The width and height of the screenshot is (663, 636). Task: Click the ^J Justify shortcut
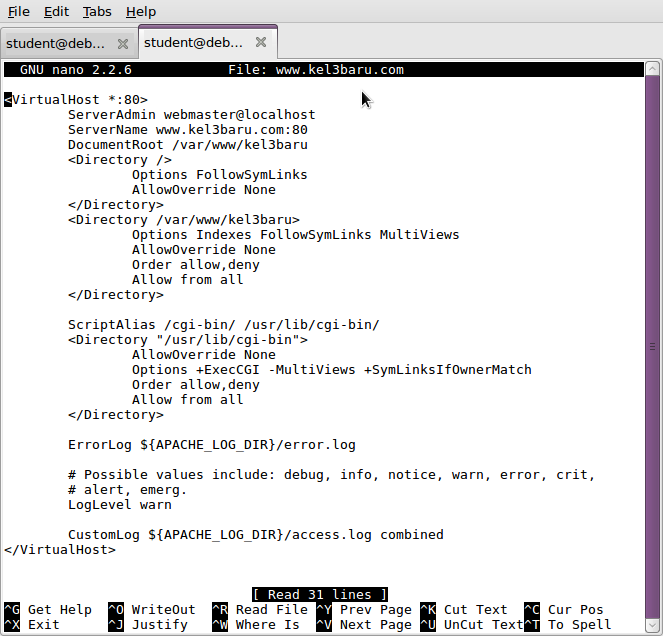point(148,625)
